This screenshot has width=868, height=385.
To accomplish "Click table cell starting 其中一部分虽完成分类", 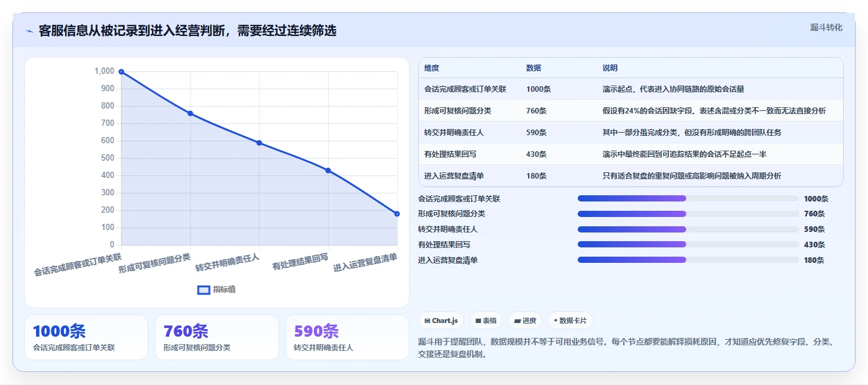I will coord(692,133).
